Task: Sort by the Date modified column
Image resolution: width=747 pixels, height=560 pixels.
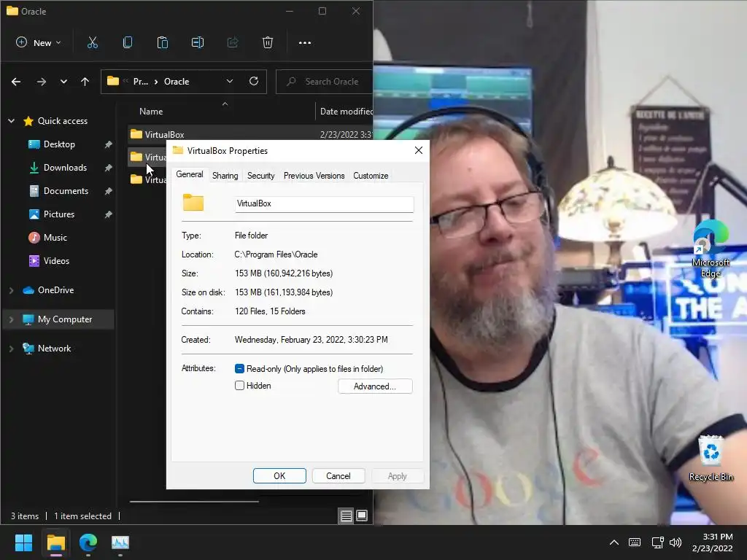Action: tap(347, 112)
